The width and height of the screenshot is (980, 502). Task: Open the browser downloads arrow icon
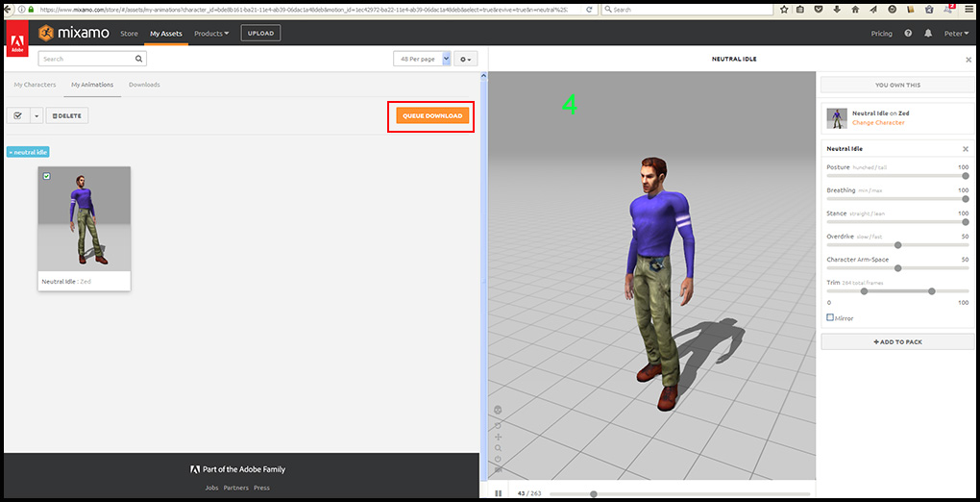837,10
